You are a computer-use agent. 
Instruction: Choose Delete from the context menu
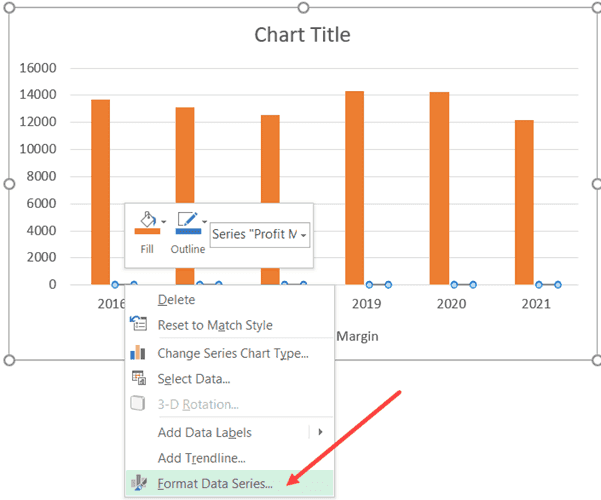coord(176,299)
